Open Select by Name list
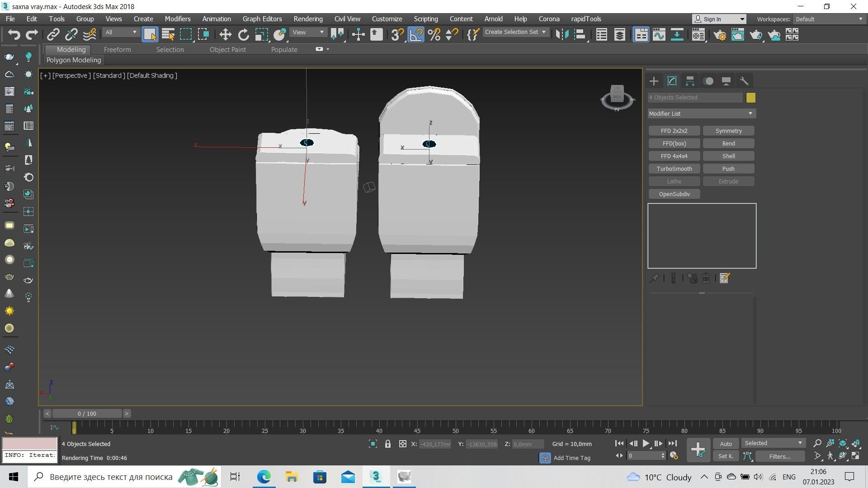The height and width of the screenshot is (488, 868). 168,34
